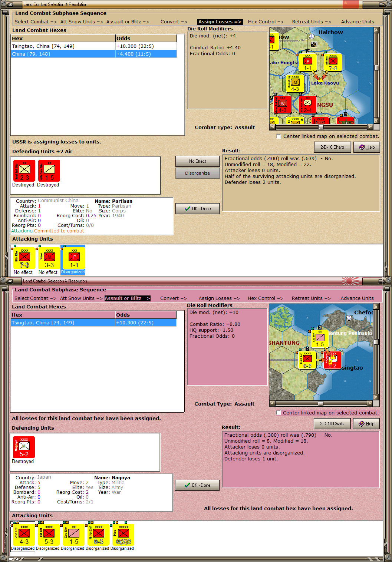Select the 1-5 Cav Div attacking unit
This screenshot has height=562, width=392.
[x=74, y=535]
